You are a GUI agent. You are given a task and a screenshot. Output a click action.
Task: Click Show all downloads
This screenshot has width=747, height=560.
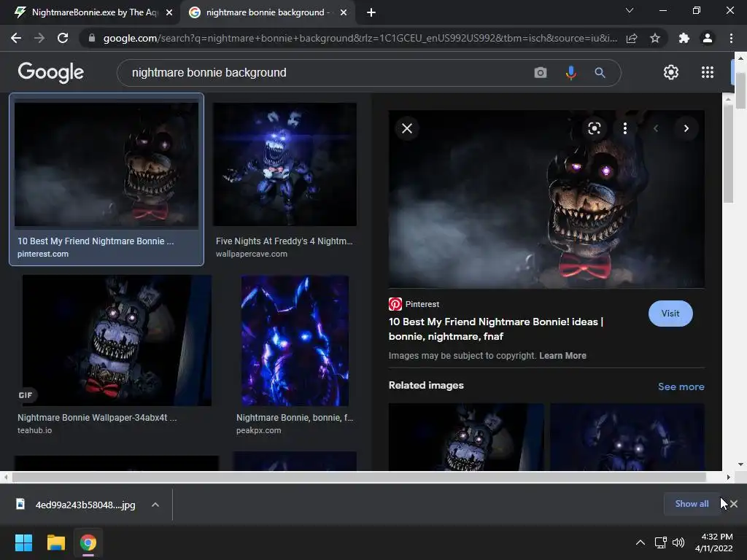(x=692, y=504)
